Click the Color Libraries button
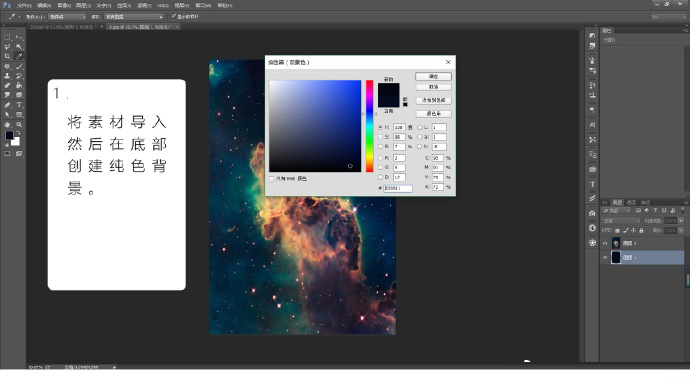 pos(433,114)
